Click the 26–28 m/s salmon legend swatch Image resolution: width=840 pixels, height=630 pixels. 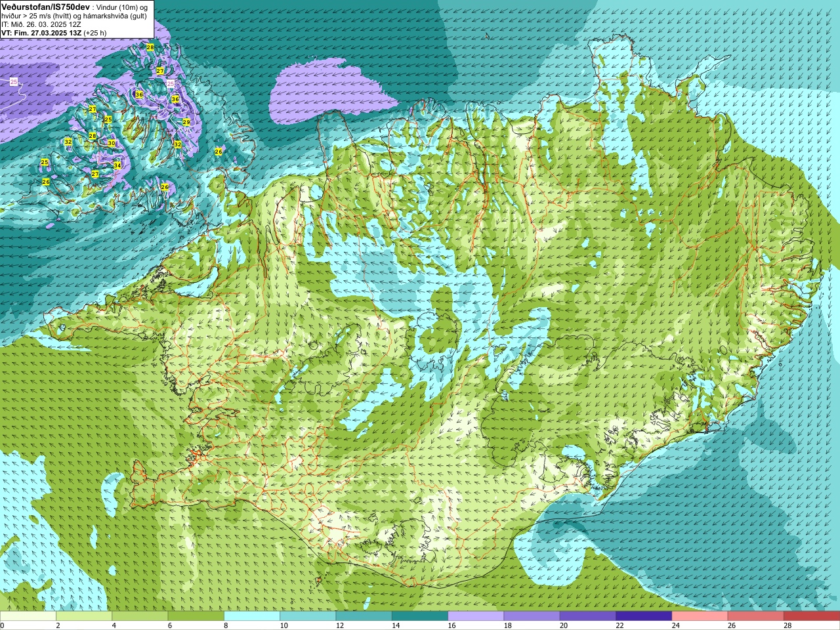(x=755, y=616)
